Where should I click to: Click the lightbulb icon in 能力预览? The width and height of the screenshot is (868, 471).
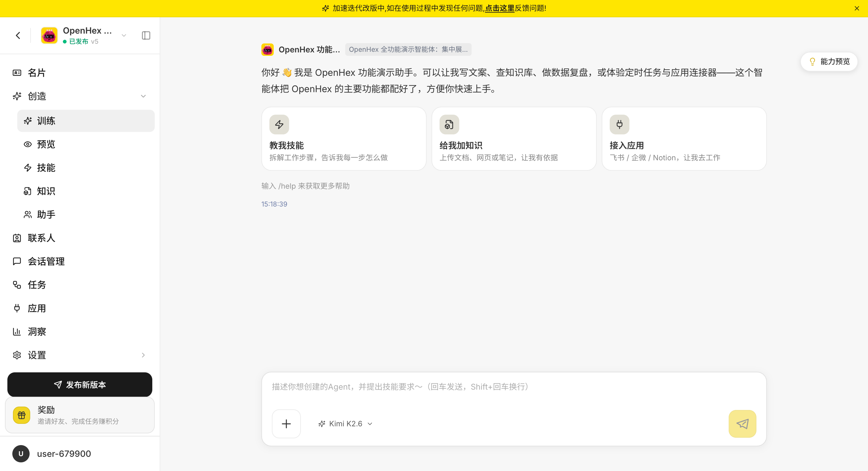(813, 62)
